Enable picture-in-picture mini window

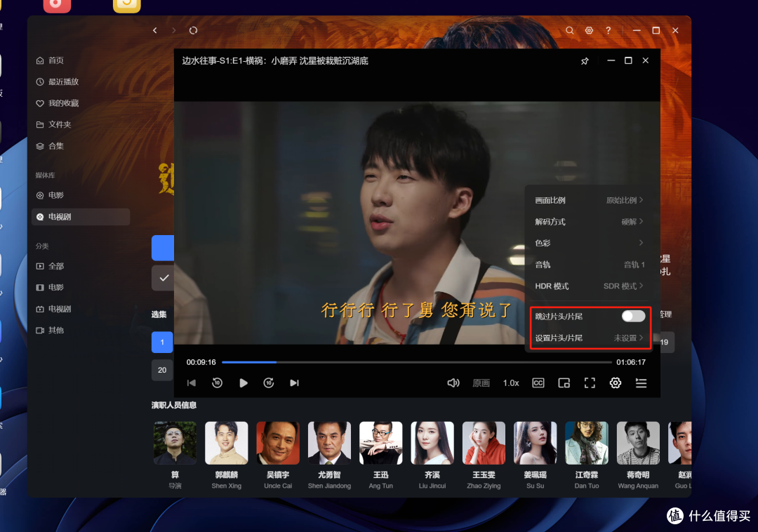tap(564, 383)
